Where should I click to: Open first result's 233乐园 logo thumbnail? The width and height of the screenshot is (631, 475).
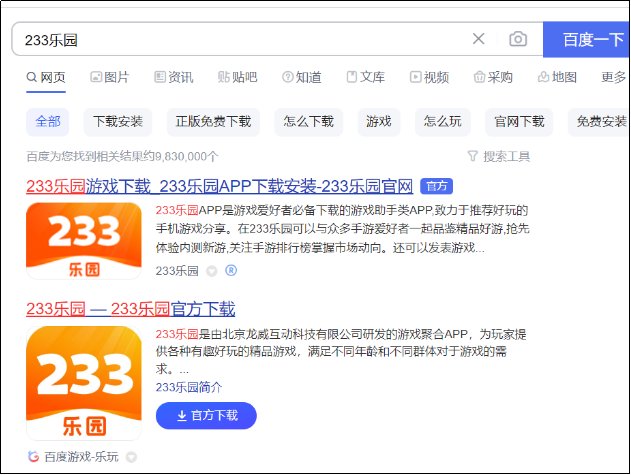click(x=84, y=241)
